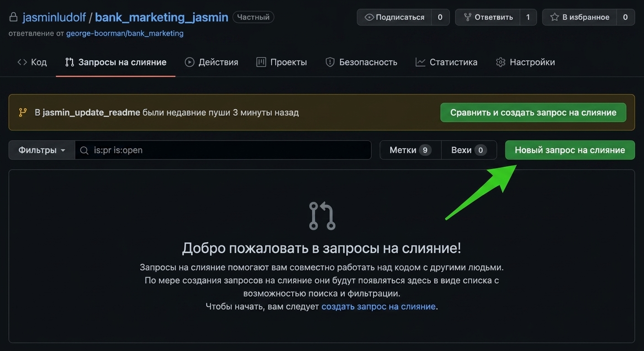Open the 'Действия' tab
Viewport: 644px width, 351px height.
click(211, 62)
